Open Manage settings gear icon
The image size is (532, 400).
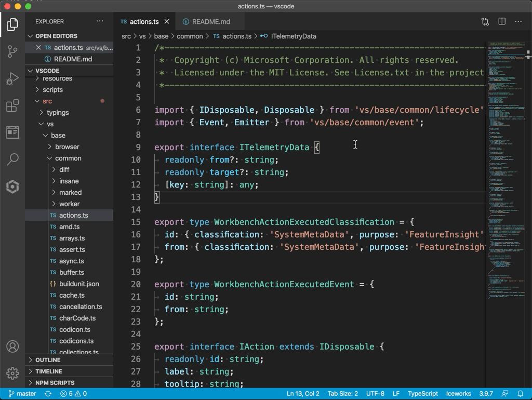coord(12,373)
